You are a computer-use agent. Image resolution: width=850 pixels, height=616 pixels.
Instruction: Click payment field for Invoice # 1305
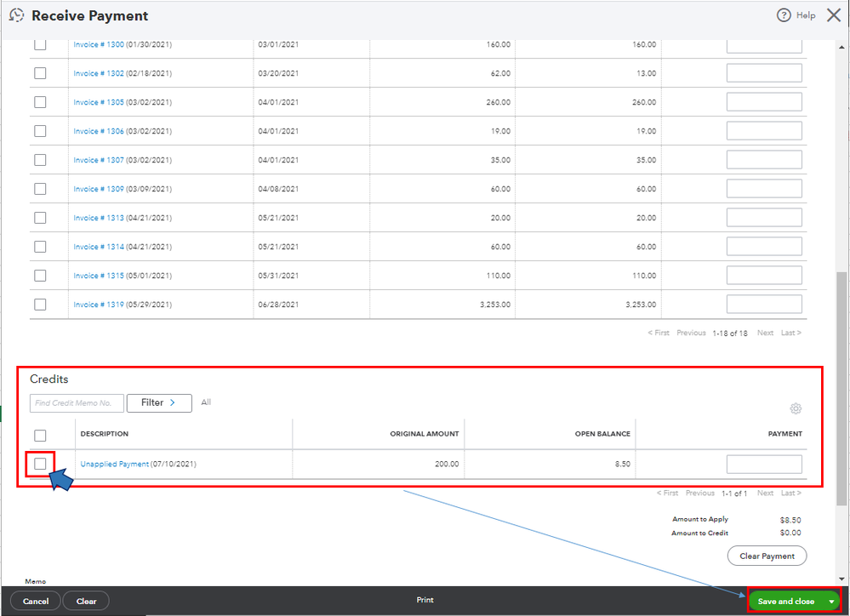(x=764, y=102)
